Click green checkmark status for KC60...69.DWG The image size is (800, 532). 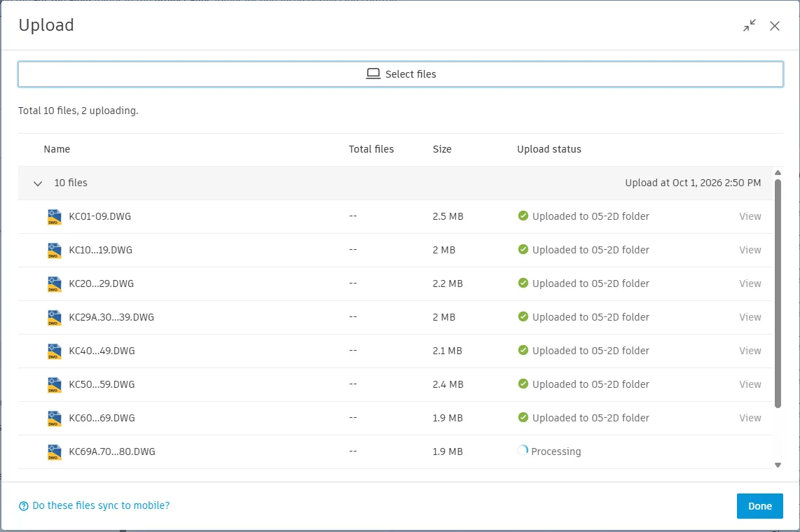(x=523, y=417)
